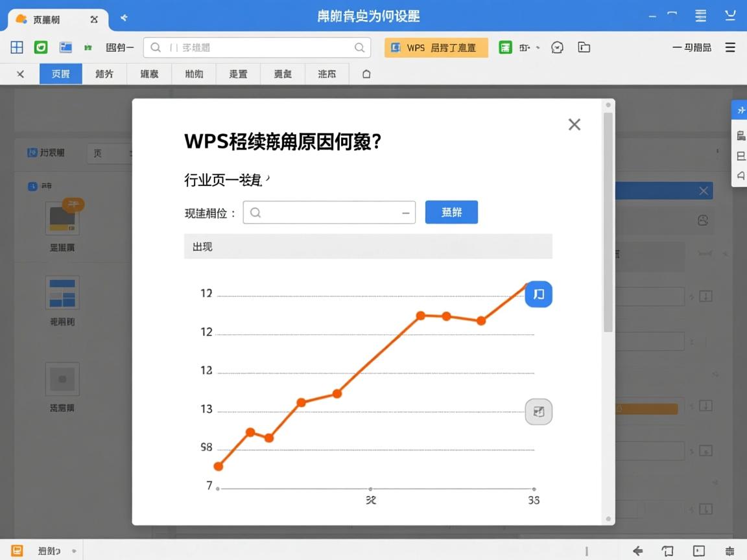Switch to the second ribbon tab
Viewport: 747px width, 560px height.
pyautogui.click(x=104, y=74)
